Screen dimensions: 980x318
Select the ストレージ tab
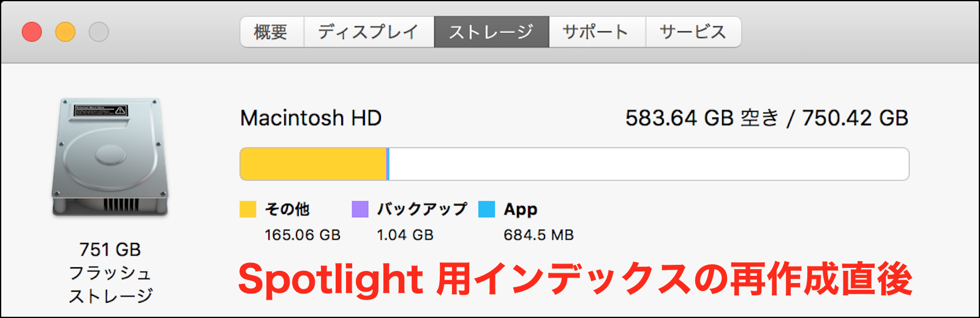point(491,32)
